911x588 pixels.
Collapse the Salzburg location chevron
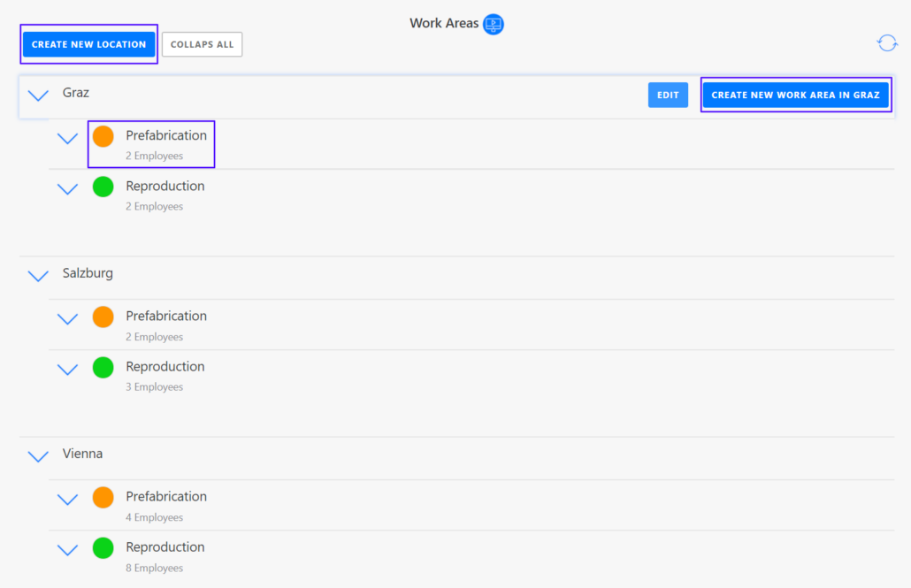(x=38, y=276)
